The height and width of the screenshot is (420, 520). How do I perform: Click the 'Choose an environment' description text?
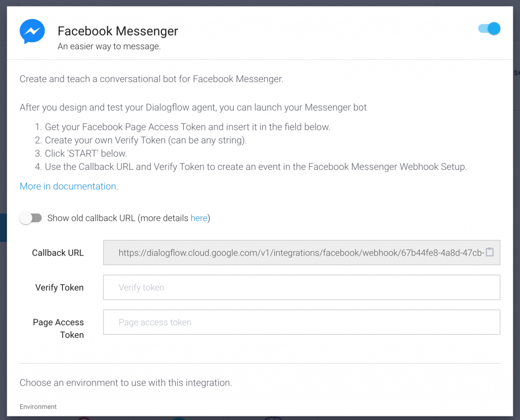tap(126, 382)
